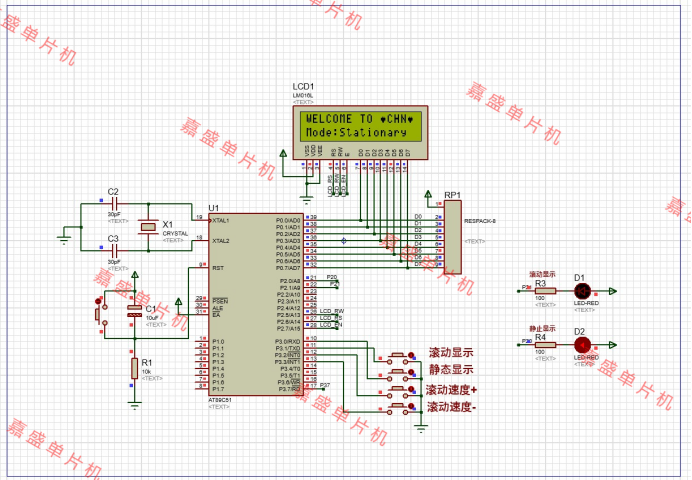Screen dimensions: 692x480
Task: Click the XTAL2 pin label on U1
Action: point(221,241)
